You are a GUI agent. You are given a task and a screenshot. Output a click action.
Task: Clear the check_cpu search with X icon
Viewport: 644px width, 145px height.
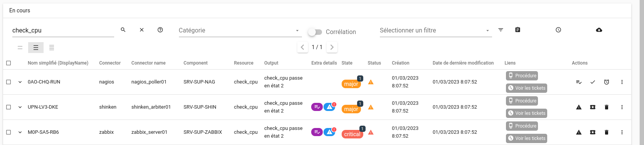[142, 30]
